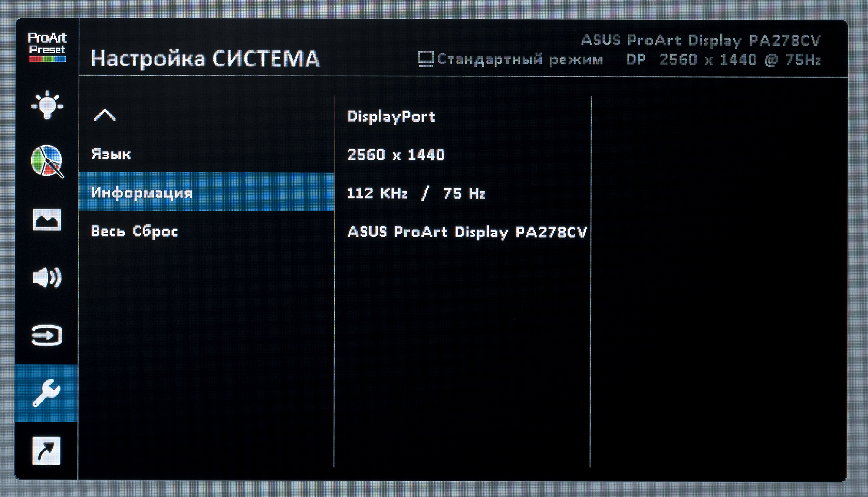
Task: Click the Настройка СИСТЕМА heading
Action: click(x=205, y=59)
